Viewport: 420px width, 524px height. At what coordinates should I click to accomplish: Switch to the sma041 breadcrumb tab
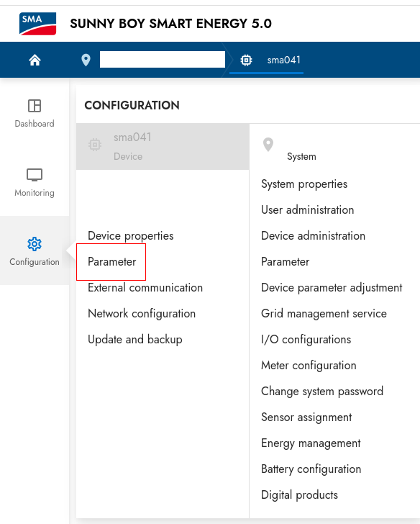(x=266, y=60)
